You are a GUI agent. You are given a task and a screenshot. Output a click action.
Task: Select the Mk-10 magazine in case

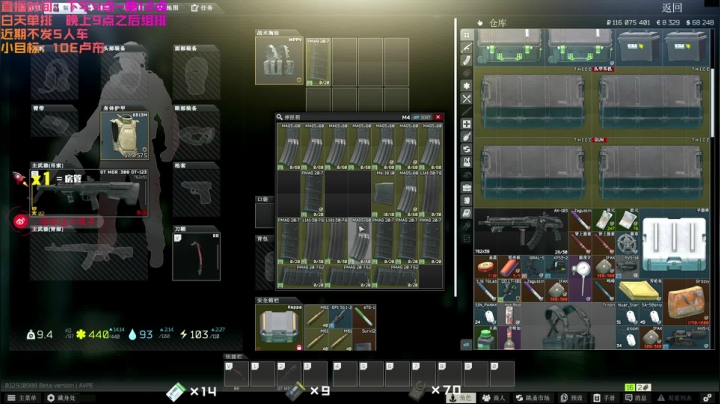coord(383,193)
